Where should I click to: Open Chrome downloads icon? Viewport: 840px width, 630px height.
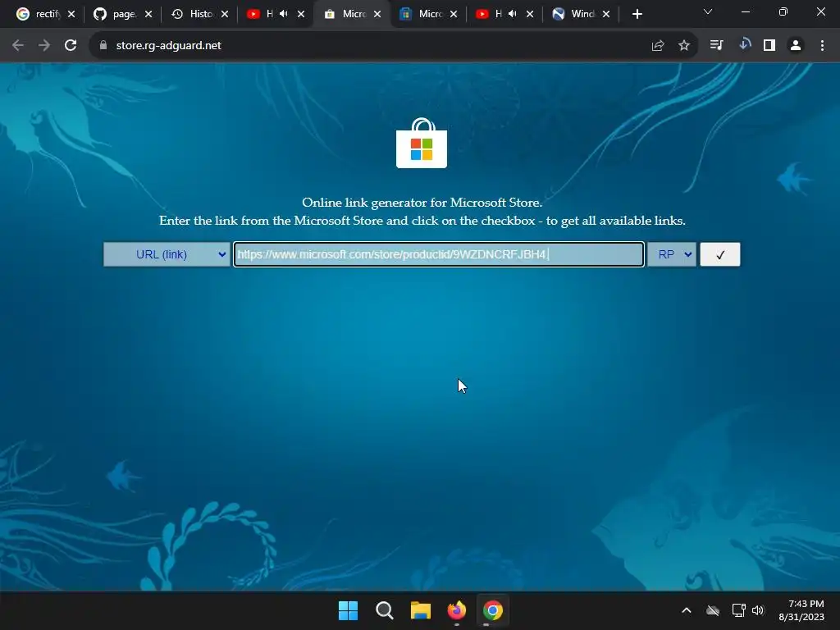pyautogui.click(x=744, y=44)
